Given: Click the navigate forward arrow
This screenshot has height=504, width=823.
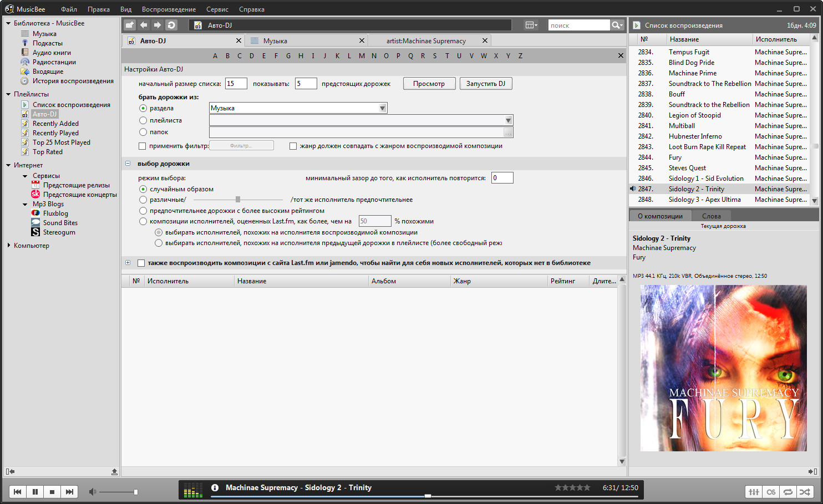Looking at the screenshot, I should [x=158, y=25].
